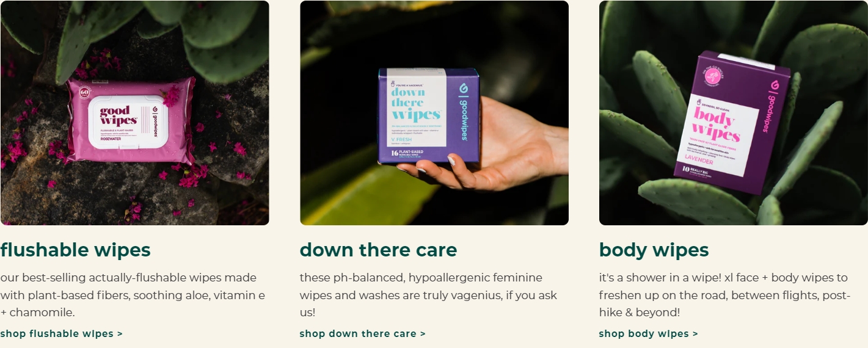The image size is (868, 348).
Task: Open the hand-held down there wipes photo
Action: click(434, 113)
